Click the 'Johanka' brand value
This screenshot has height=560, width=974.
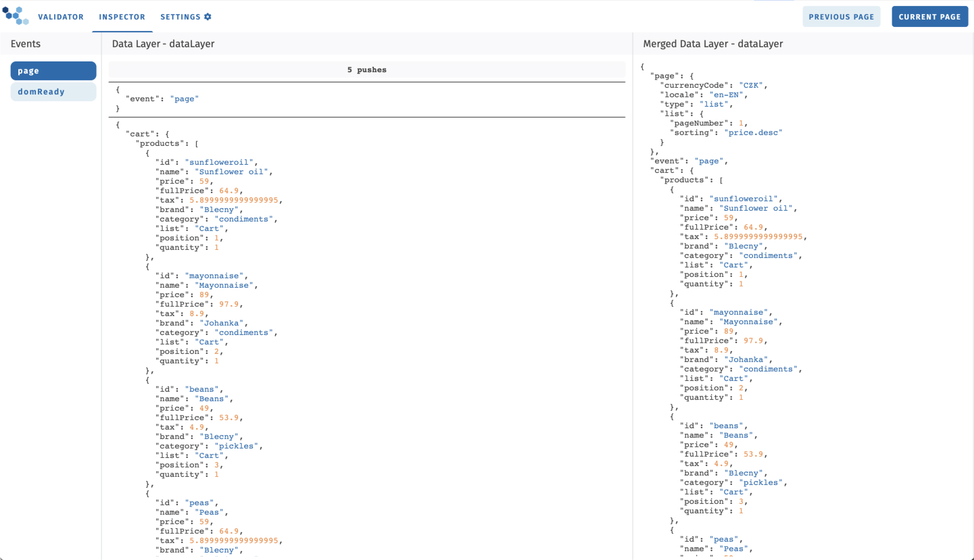[x=222, y=323]
